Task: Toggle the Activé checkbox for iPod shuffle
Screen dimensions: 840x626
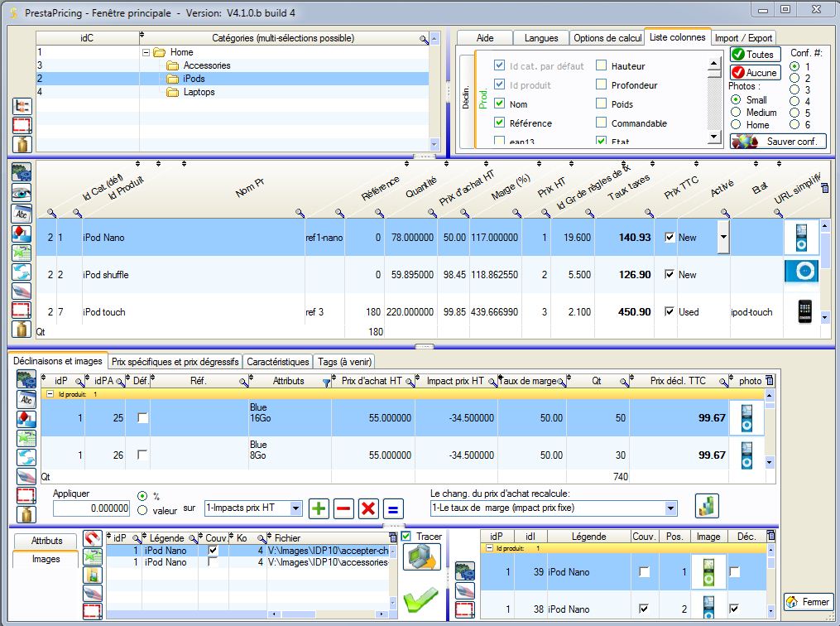Action: click(x=670, y=274)
